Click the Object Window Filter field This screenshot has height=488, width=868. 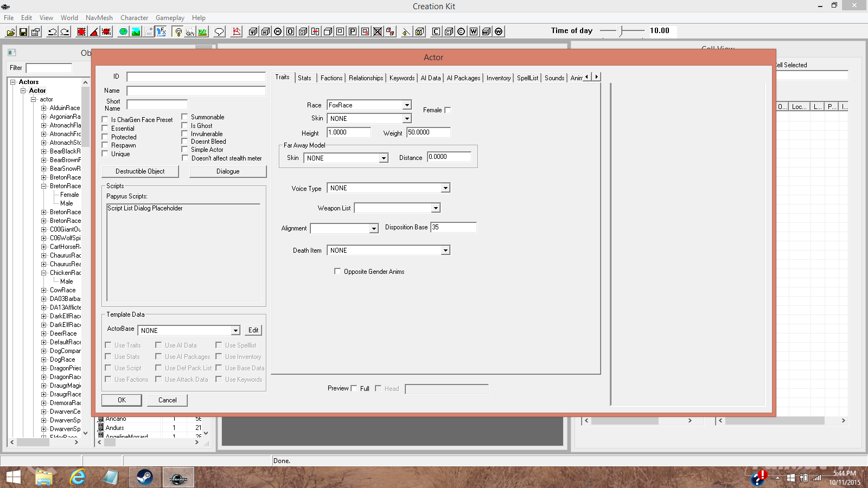[49, 68]
